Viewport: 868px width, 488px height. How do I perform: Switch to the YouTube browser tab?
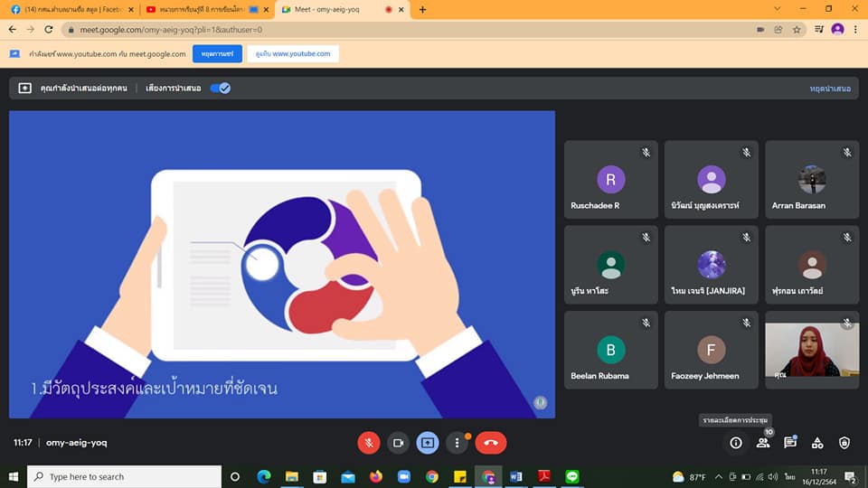(203, 10)
